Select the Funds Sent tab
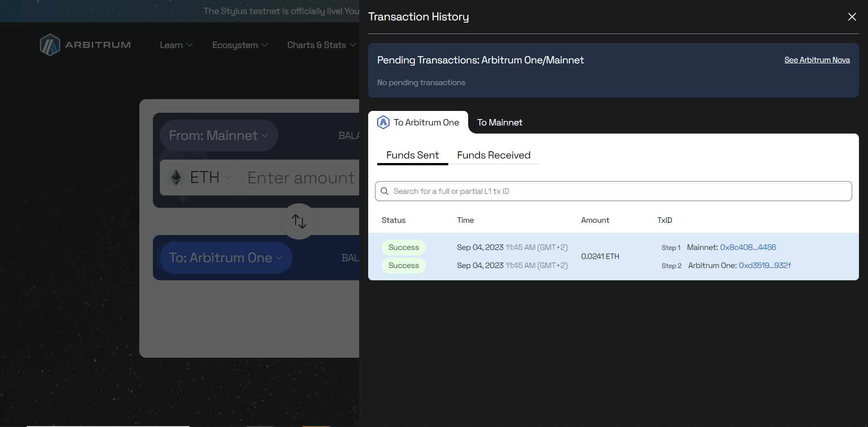The height and width of the screenshot is (427, 868). point(413,155)
